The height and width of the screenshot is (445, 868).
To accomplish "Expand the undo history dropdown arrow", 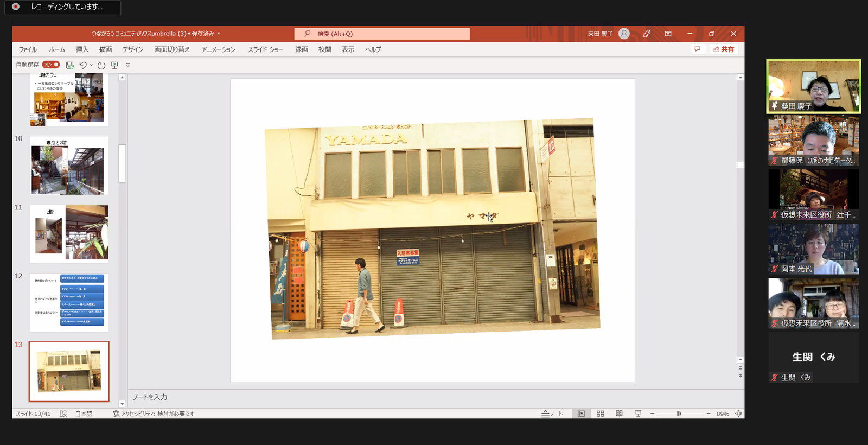I will [x=91, y=65].
